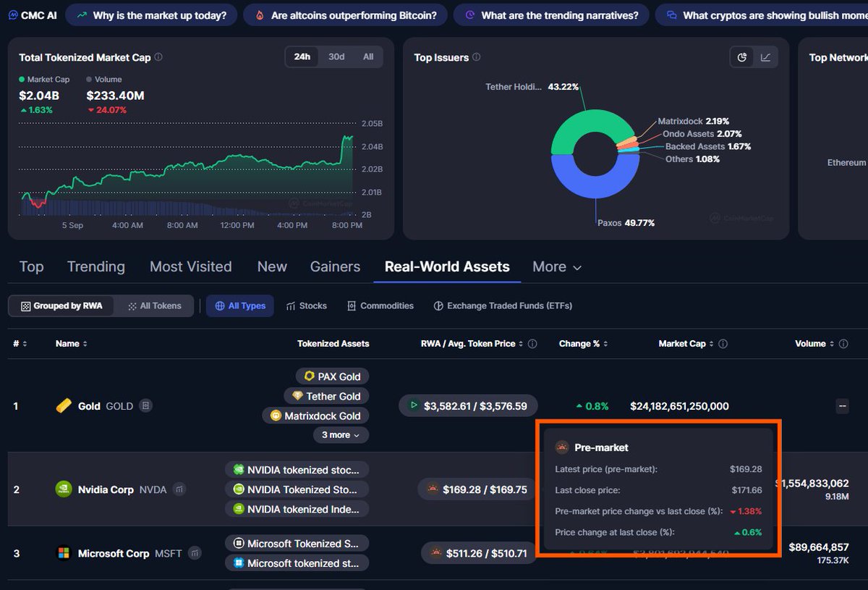The height and width of the screenshot is (590, 868).
Task: Click the PAX Gold token icon
Action: [x=310, y=376]
